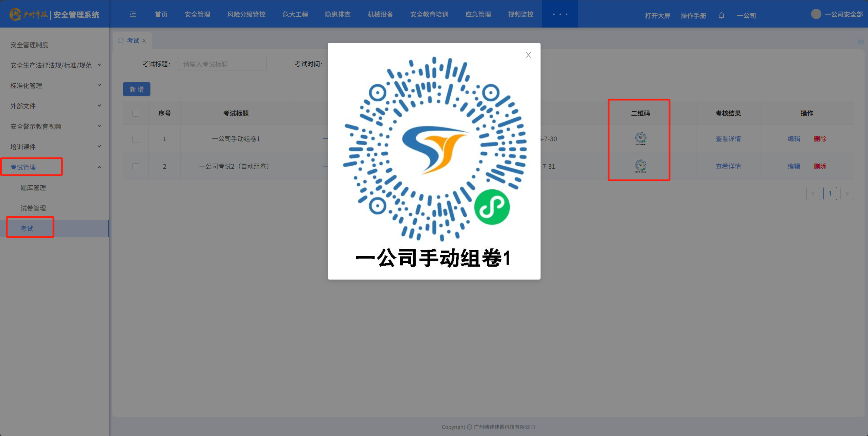Click the 新增 button
Image resolution: width=868 pixels, height=436 pixels.
click(136, 89)
